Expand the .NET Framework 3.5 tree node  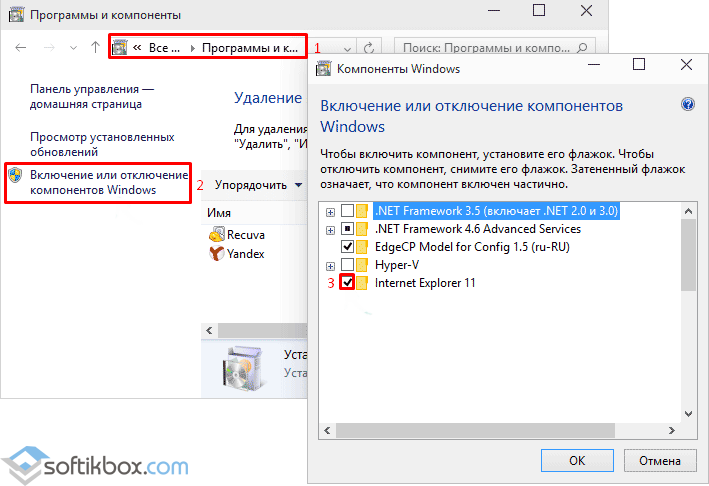330,211
